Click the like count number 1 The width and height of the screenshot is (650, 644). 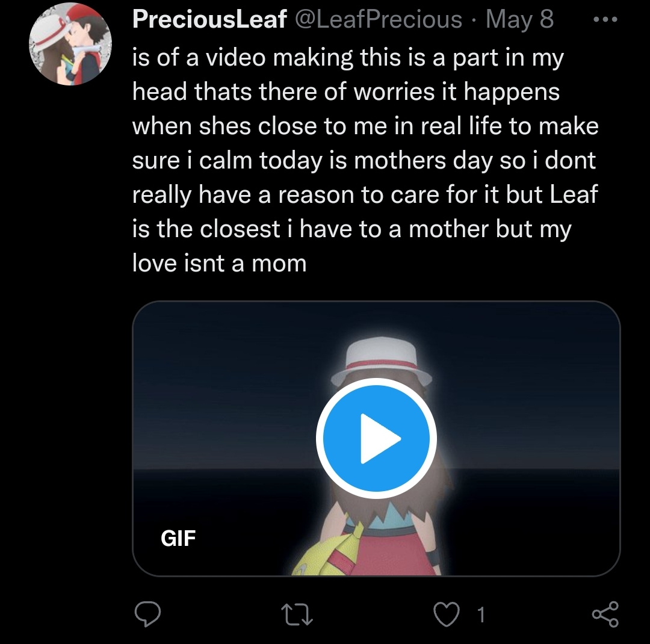[x=480, y=614]
